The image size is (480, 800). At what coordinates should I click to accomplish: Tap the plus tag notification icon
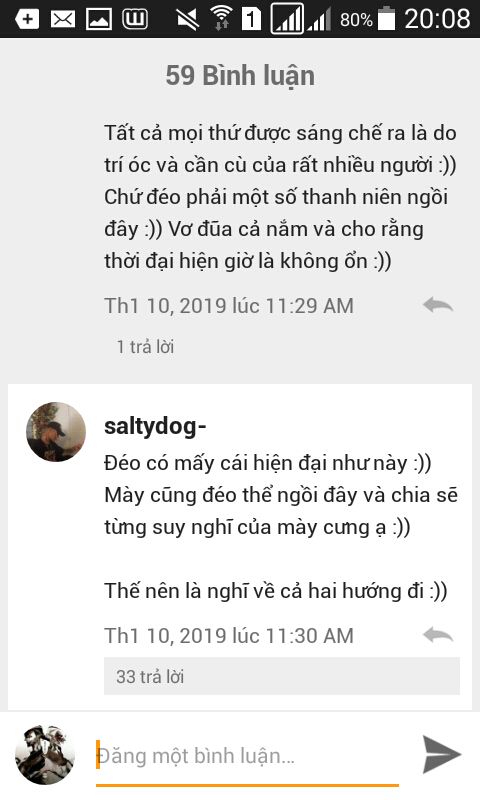[x=27, y=19]
